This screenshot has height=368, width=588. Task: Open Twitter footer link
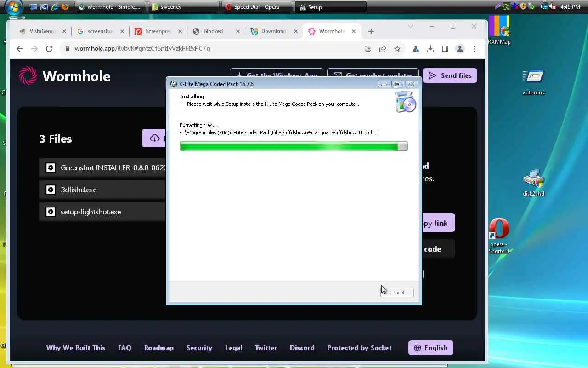[266, 348]
